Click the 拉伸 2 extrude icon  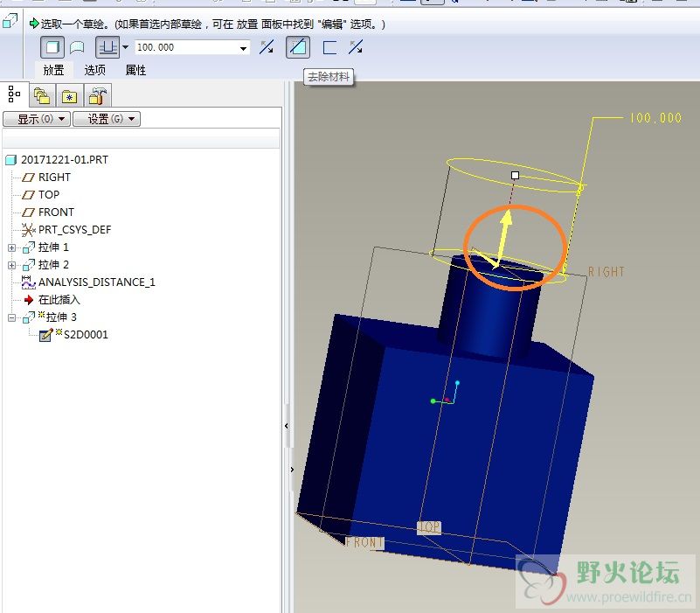click(x=29, y=264)
